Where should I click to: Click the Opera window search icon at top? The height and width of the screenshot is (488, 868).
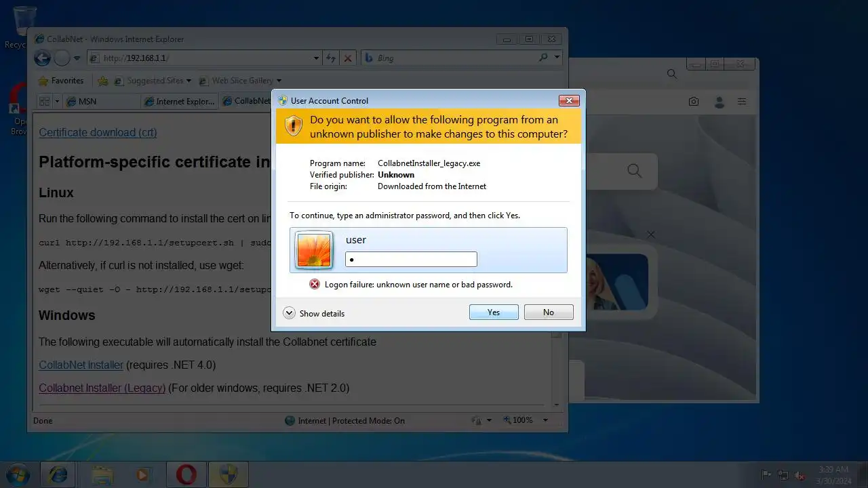671,73
